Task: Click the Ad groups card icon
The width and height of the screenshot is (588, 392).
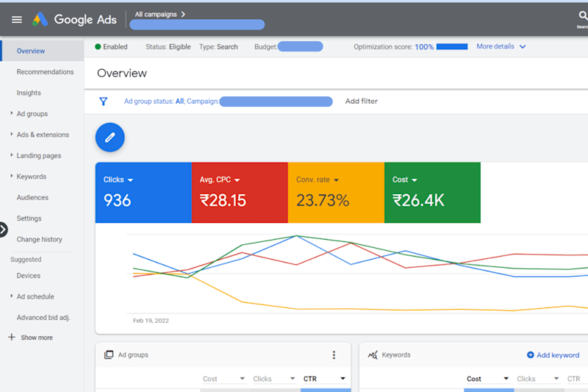Action: [x=109, y=355]
